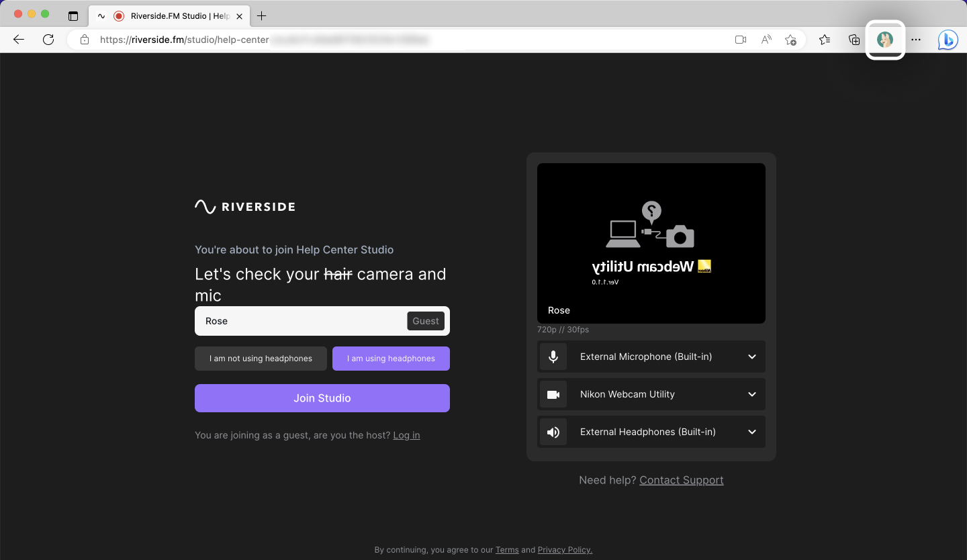Close the Riverside.FM Studio tab
Viewport: 967px width, 560px height.
[240, 15]
